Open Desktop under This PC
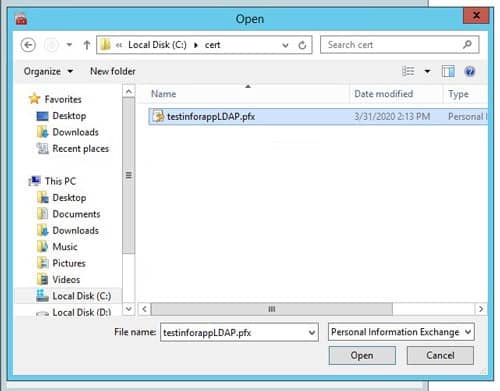This screenshot has width=500, height=391. (x=69, y=197)
